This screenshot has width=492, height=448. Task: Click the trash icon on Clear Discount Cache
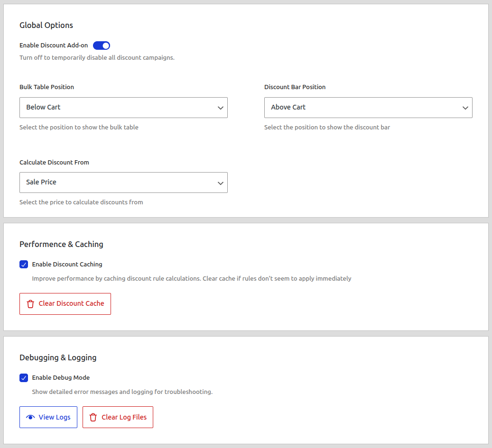(x=30, y=303)
